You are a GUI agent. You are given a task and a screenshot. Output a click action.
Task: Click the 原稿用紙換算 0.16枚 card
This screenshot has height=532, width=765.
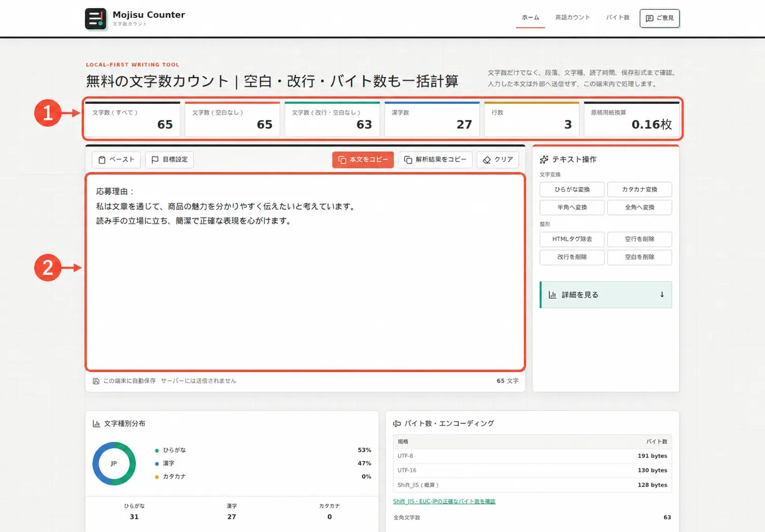[x=632, y=120]
